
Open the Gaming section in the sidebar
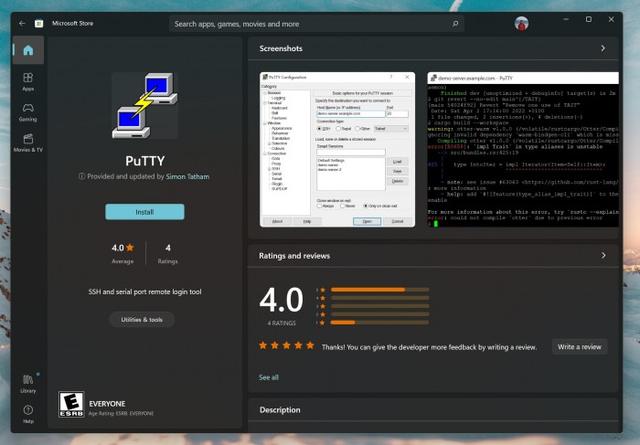click(28, 112)
